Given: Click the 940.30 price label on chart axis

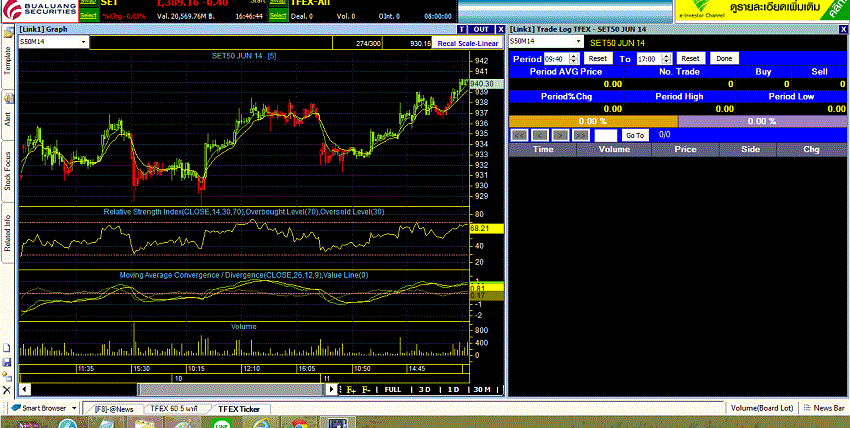Looking at the screenshot, I should 486,83.
